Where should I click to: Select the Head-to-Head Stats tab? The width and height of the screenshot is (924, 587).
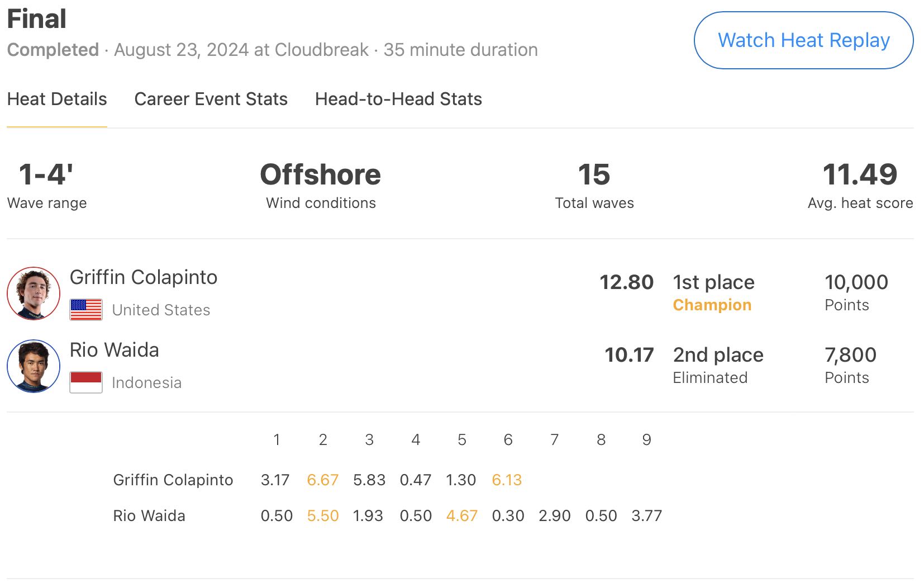pyautogui.click(x=398, y=99)
